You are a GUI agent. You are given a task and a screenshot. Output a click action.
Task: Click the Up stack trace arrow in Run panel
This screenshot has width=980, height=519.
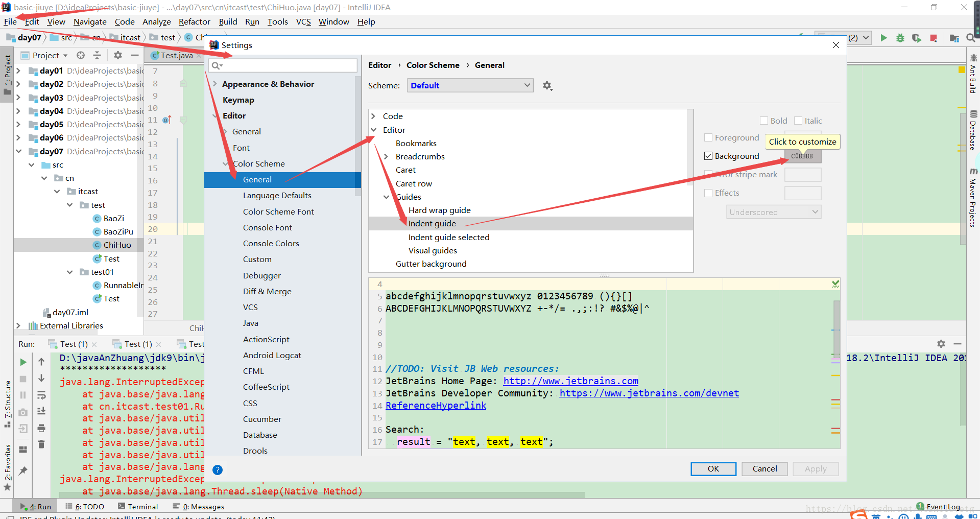tap(41, 362)
